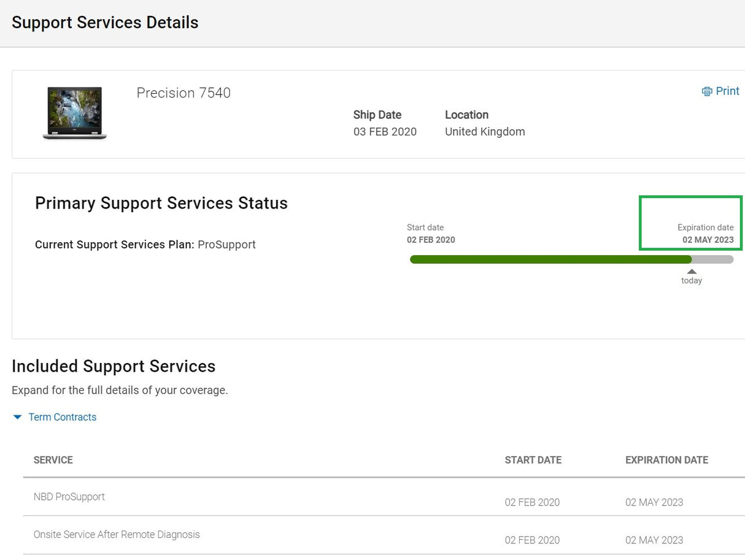The height and width of the screenshot is (560, 745).
Task: Click the Ship Date 03 FEB 2020 value
Action: [x=385, y=132]
